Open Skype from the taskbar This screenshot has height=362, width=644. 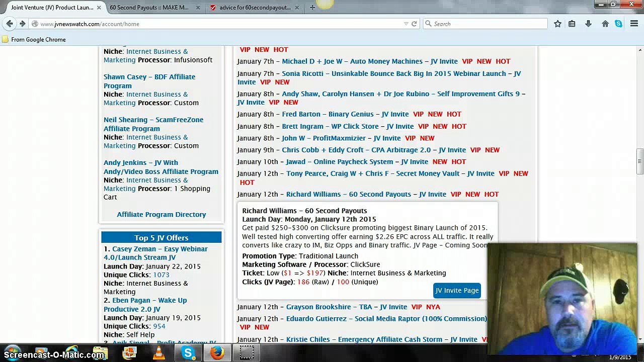coord(188,353)
